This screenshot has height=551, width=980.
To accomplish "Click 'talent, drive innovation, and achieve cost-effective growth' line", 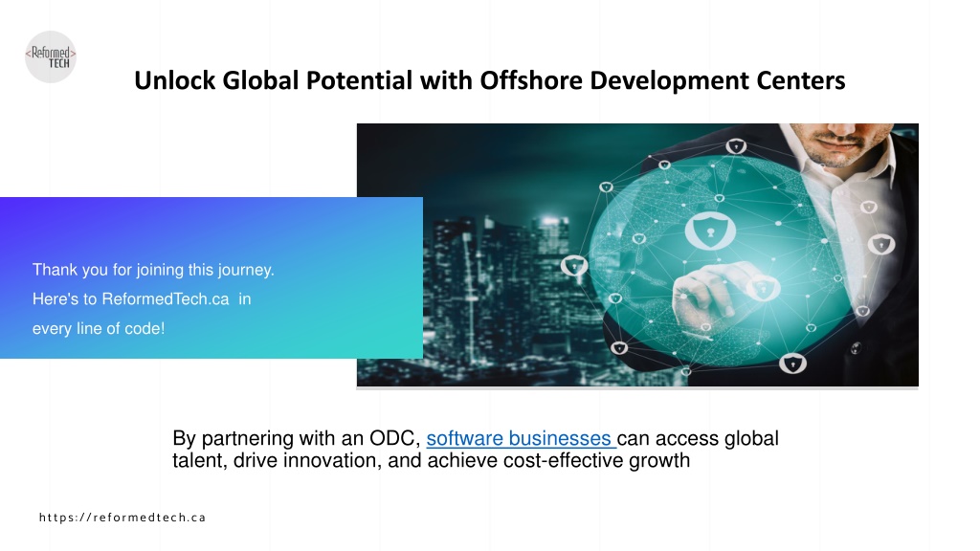I will pos(432,461).
